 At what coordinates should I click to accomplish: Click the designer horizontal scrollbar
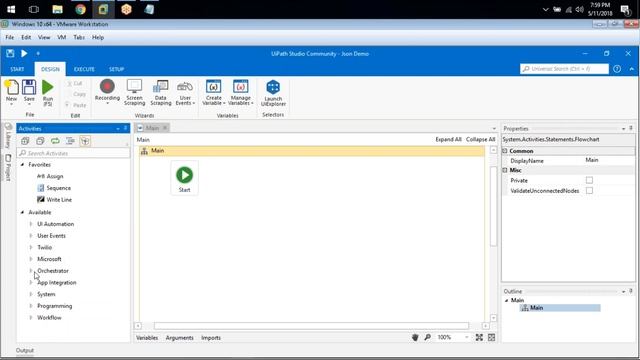[x=311, y=326]
